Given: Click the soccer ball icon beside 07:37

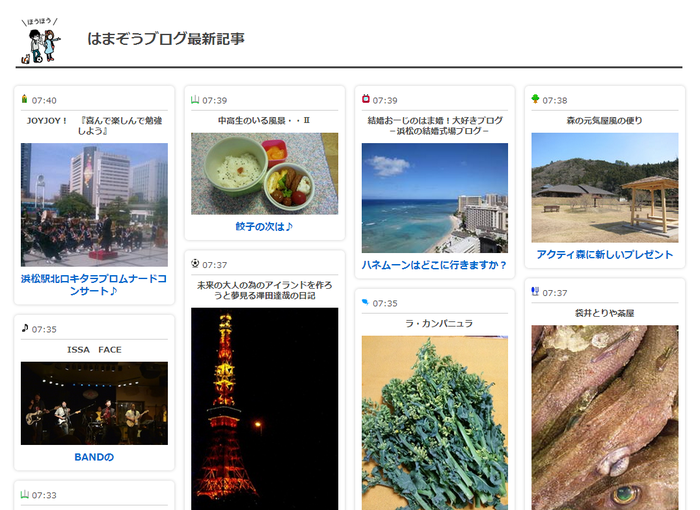Looking at the screenshot, I should click(195, 263).
